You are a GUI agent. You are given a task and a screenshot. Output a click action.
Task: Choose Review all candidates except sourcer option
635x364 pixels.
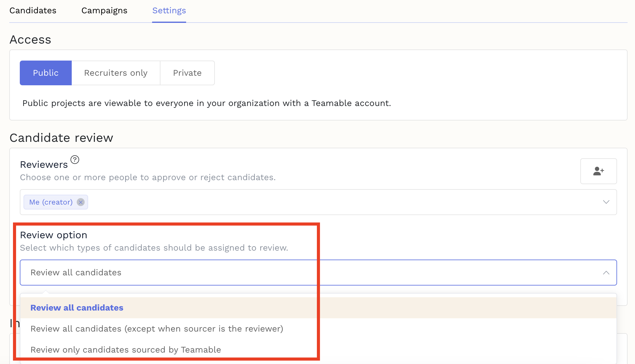pyautogui.click(x=156, y=328)
